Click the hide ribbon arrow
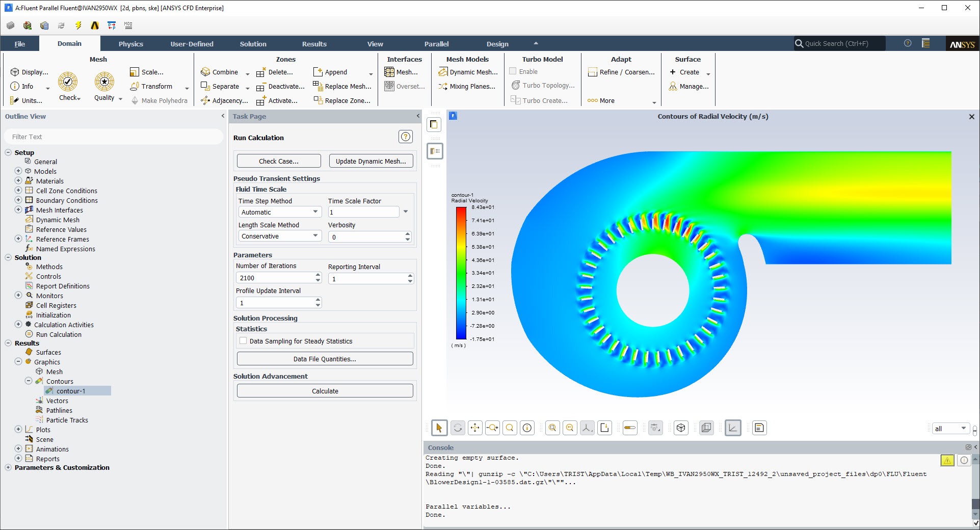The image size is (980, 530). coord(536,43)
